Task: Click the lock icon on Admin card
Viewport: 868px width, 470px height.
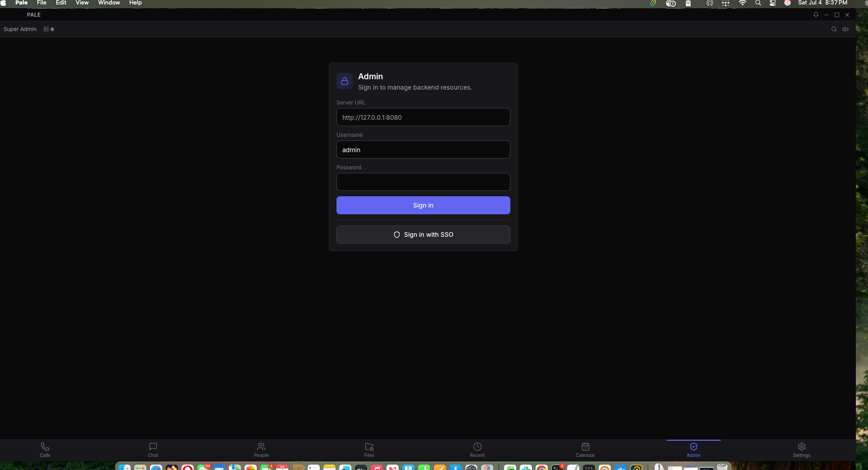Action: 345,81
